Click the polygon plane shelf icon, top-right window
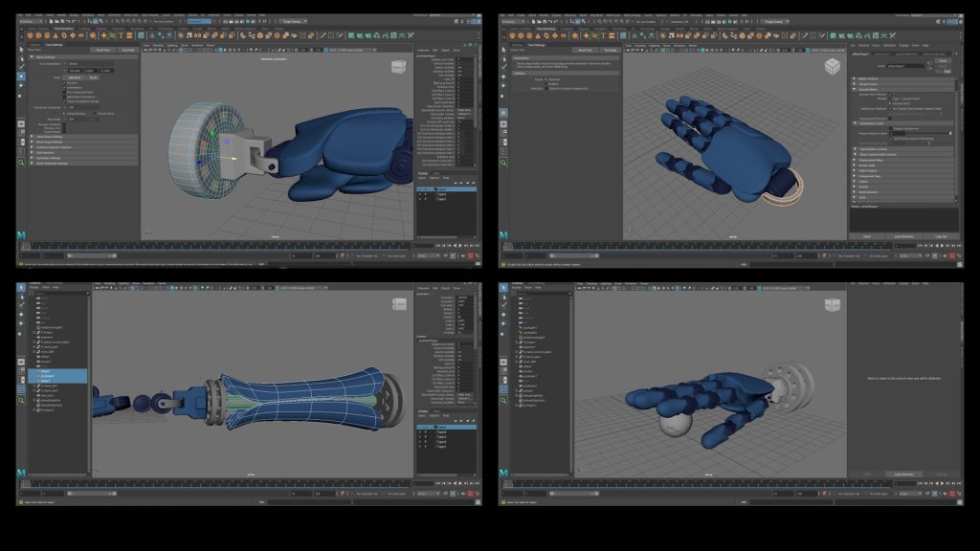Viewport: 980px width, 551px height. 554,35
